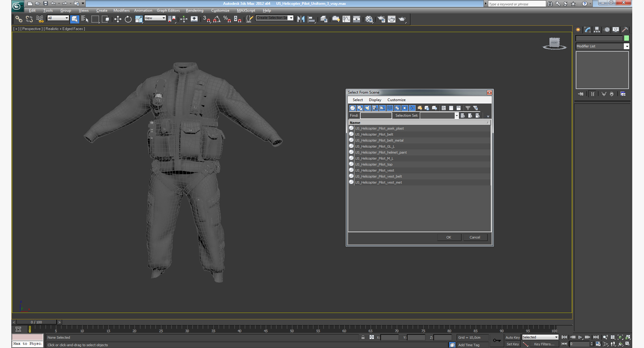Pick the Rectangular Selection Region tool

coord(95,19)
